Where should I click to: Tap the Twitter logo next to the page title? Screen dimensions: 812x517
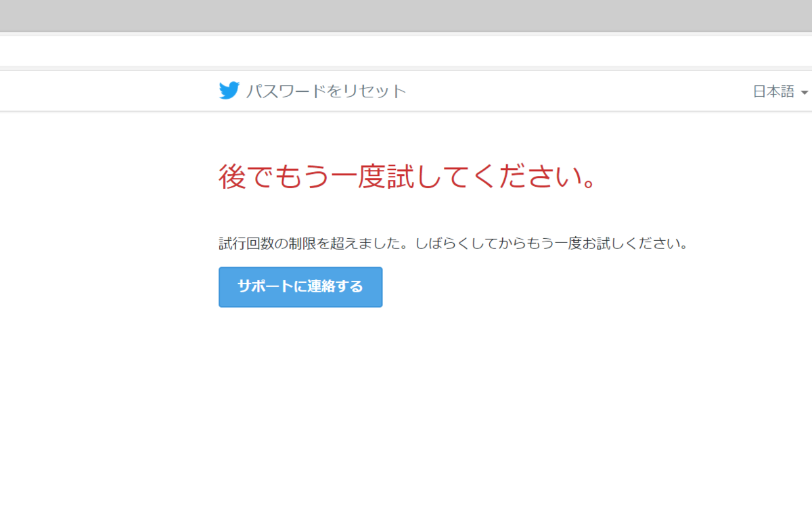(x=229, y=90)
